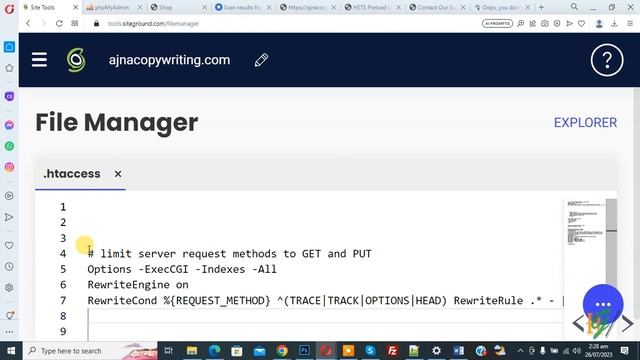Open the settings gear in the Opera sidebar

point(9,288)
